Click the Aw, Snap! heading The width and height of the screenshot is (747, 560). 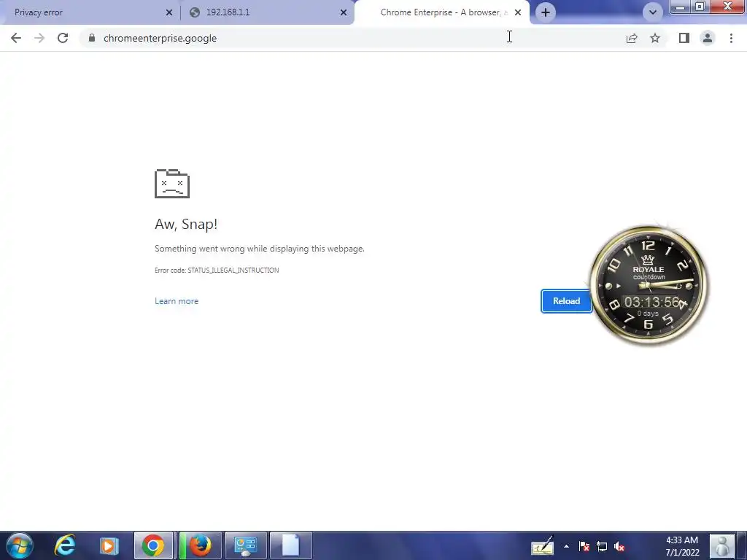186,224
